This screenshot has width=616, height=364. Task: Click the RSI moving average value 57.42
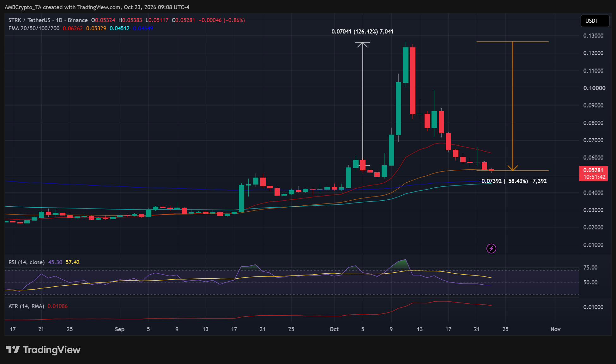point(73,262)
